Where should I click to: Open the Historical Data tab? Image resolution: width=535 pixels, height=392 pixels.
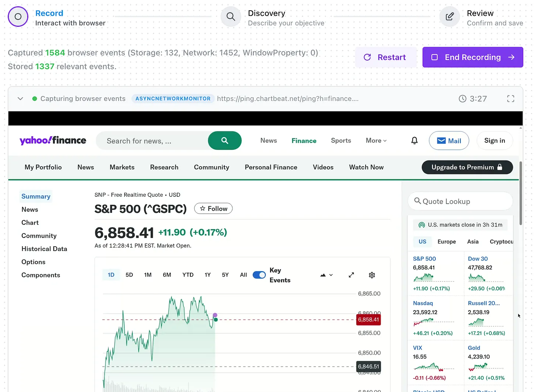[44, 249]
